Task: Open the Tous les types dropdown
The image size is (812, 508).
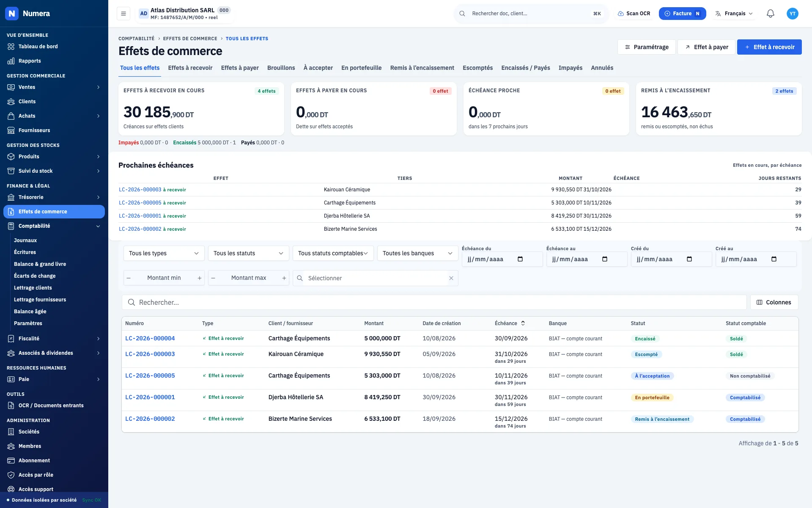Action: (x=164, y=254)
